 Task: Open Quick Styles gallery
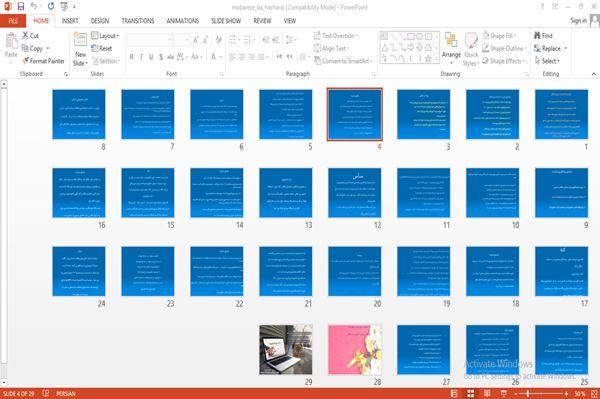[x=471, y=49]
